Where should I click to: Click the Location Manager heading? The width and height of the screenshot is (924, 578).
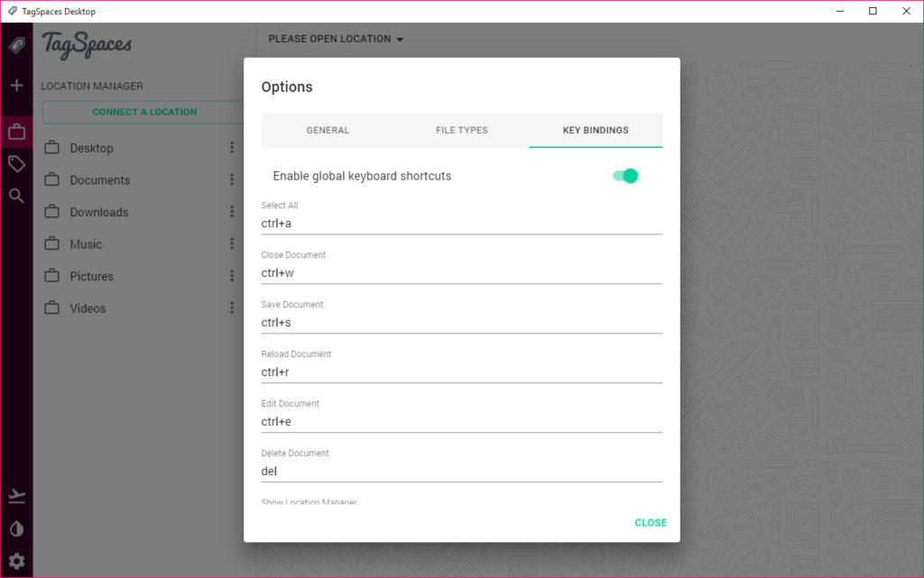pyautogui.click(x=92, y=86)
